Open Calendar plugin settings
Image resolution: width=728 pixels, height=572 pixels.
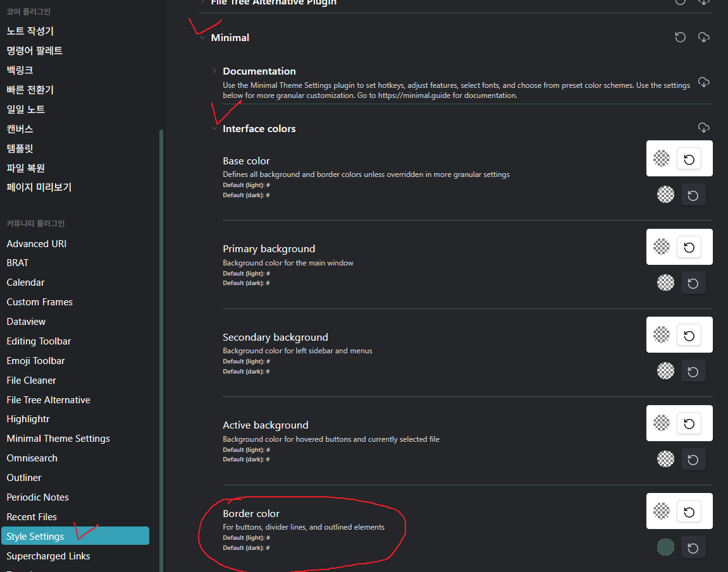pos(25,283)
